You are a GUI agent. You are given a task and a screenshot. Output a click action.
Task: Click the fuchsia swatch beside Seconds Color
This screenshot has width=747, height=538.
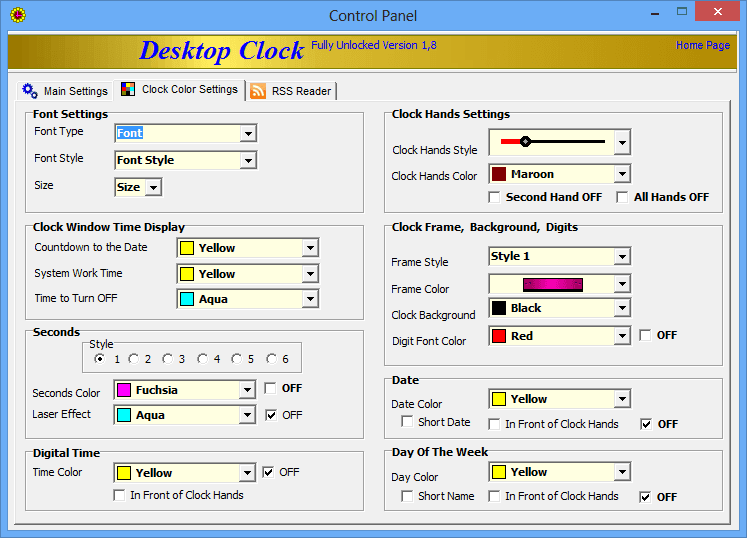(124, 390)
